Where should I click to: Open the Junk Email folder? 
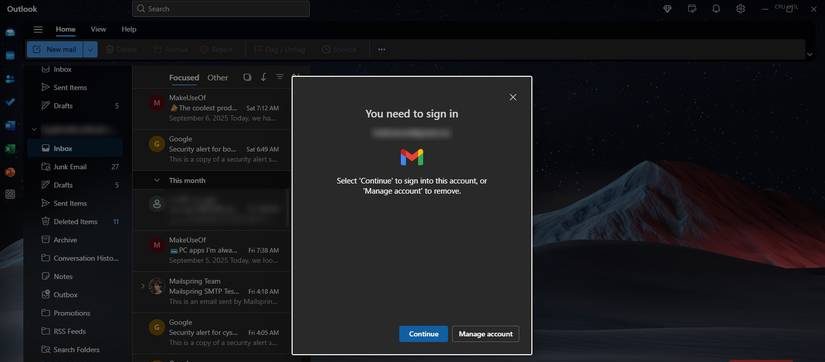click(x=75, y=167)
